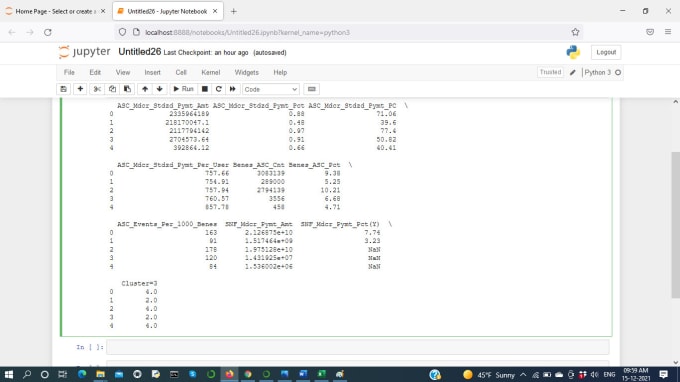The width and height of the screenshot is (680, 382).
Task: Run the selected cell
Action: (183, 89)
